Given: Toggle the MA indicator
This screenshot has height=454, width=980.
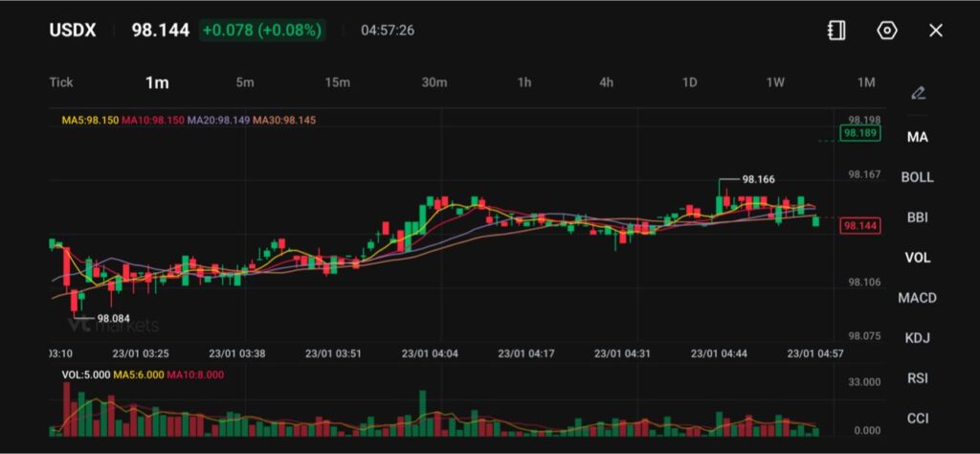Looking at the screenshot, I should pyautogui.click(x=917, y=137).
